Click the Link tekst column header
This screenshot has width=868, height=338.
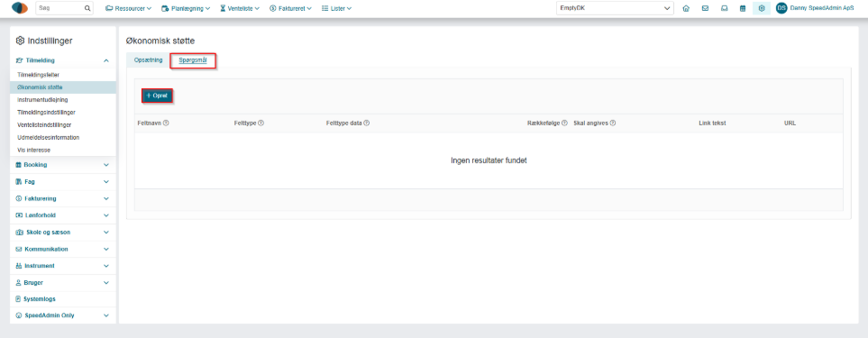[x=712, y=123]
